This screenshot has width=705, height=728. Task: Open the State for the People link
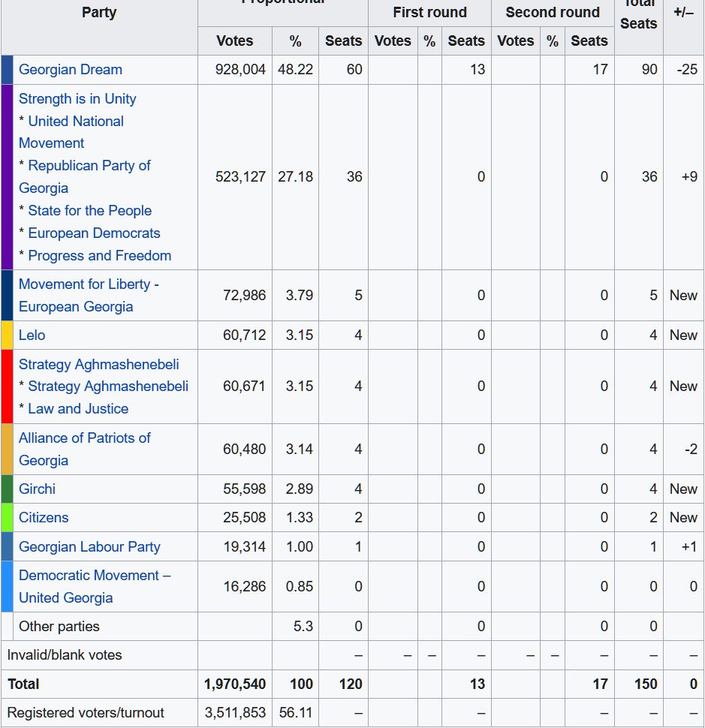point(89,211)
